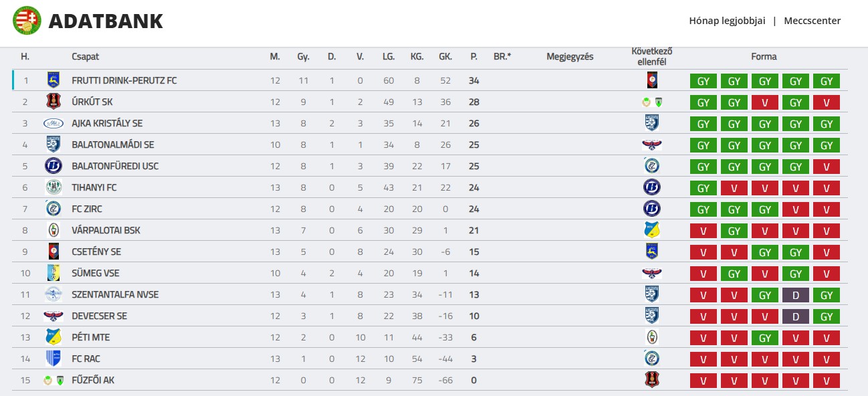Open the Várpalotai BSK team link
Screen dimensions: 868x396
106,231
